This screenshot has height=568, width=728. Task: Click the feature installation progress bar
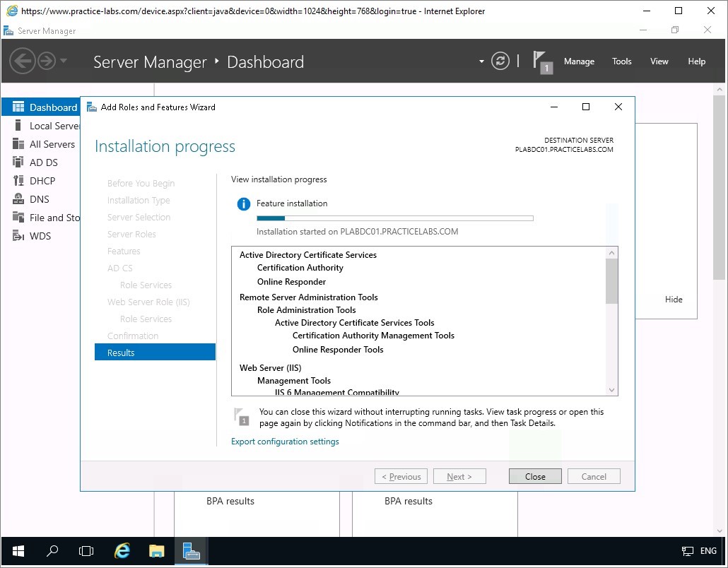pyautogui.click(x=394, y=218)
